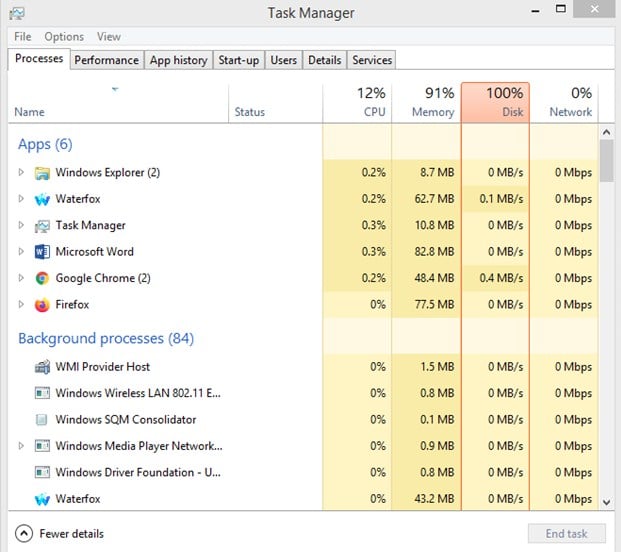Sort by the 0% Network column header
621x552 pixels.
(564, 102)
